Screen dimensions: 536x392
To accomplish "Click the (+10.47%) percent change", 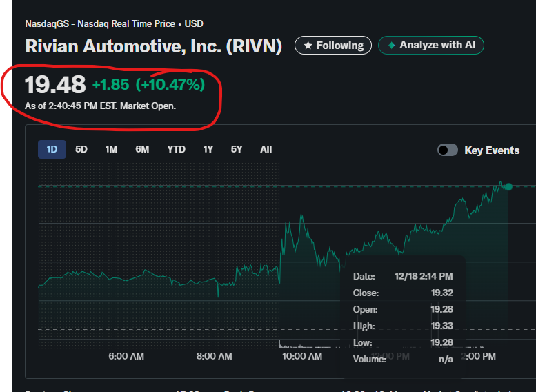I will (x=170, y=84).
